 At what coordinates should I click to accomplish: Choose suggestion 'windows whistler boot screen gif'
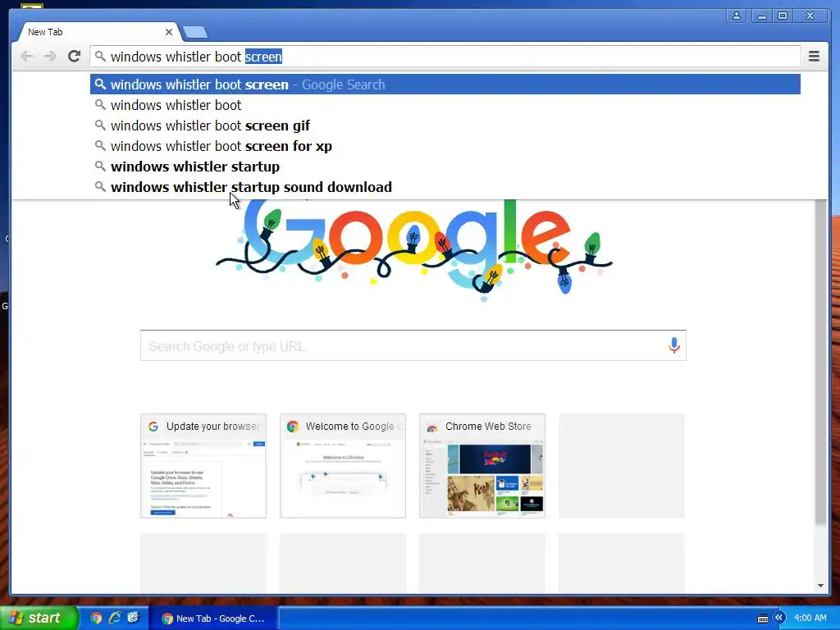coord(445,126)
